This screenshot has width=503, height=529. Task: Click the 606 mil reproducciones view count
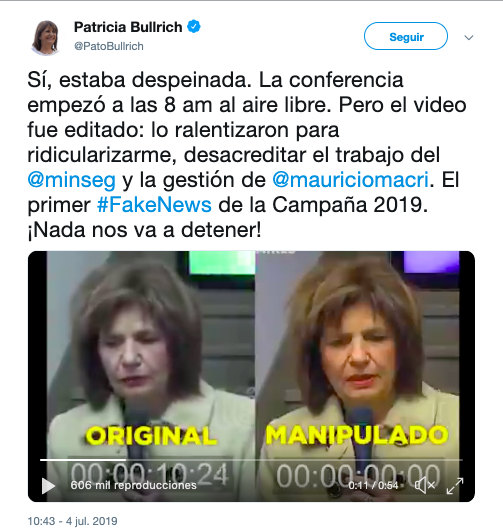point(133,485)
